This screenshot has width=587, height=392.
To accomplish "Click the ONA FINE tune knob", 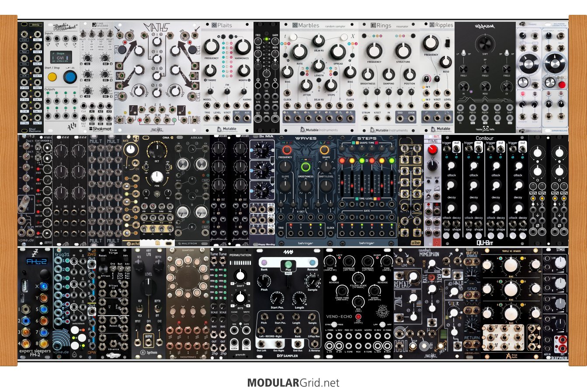I will 157,177.
